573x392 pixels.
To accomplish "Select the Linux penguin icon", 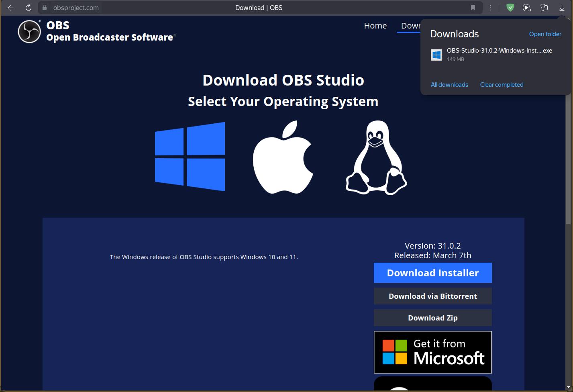I will tap(376, 157).
